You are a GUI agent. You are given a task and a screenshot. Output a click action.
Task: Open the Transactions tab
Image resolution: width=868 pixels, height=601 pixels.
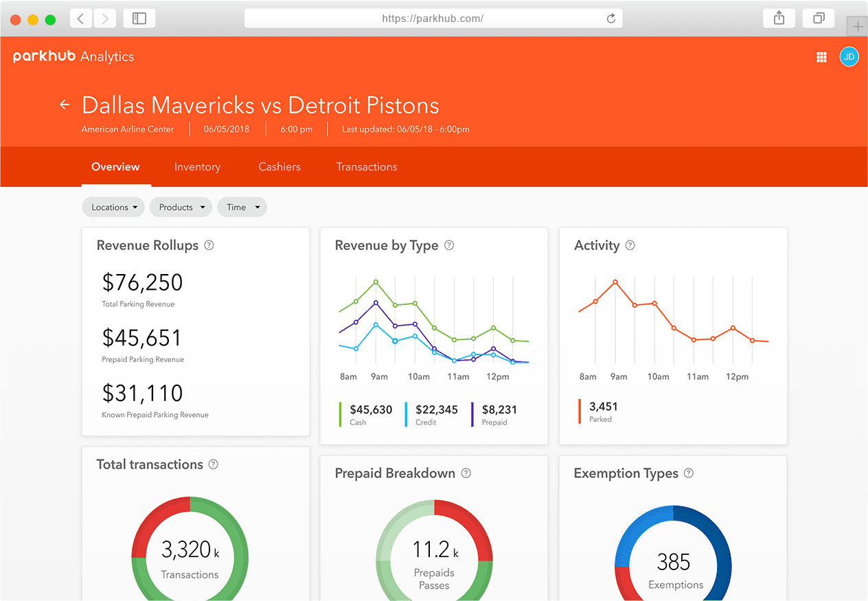tap(366, 166)
